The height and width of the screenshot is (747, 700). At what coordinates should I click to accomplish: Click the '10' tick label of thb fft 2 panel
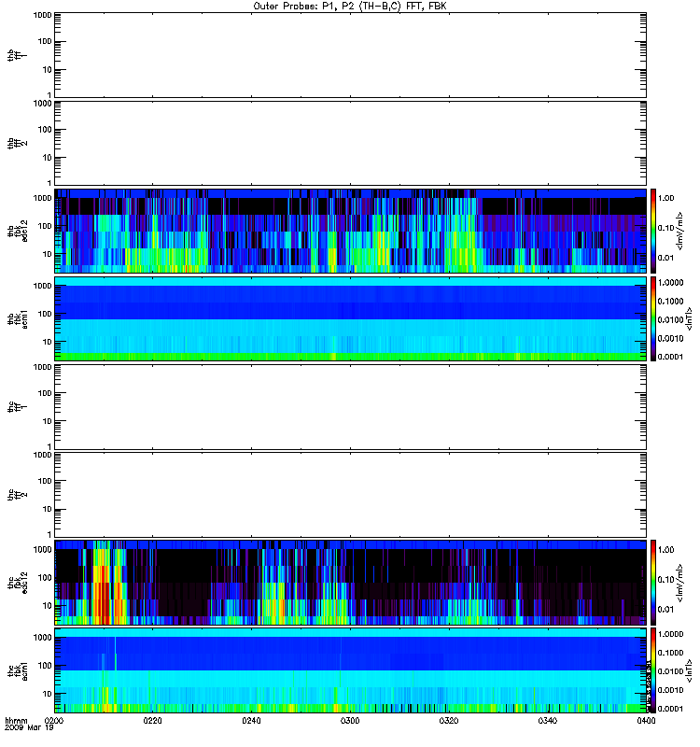click(x=47, y=158)
